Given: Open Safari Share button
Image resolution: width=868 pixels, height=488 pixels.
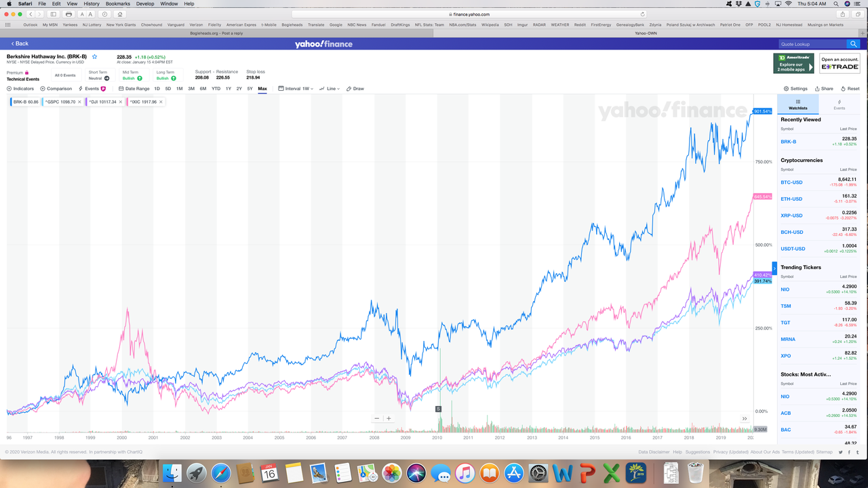Looking at the screenshot, I should 843,14.
